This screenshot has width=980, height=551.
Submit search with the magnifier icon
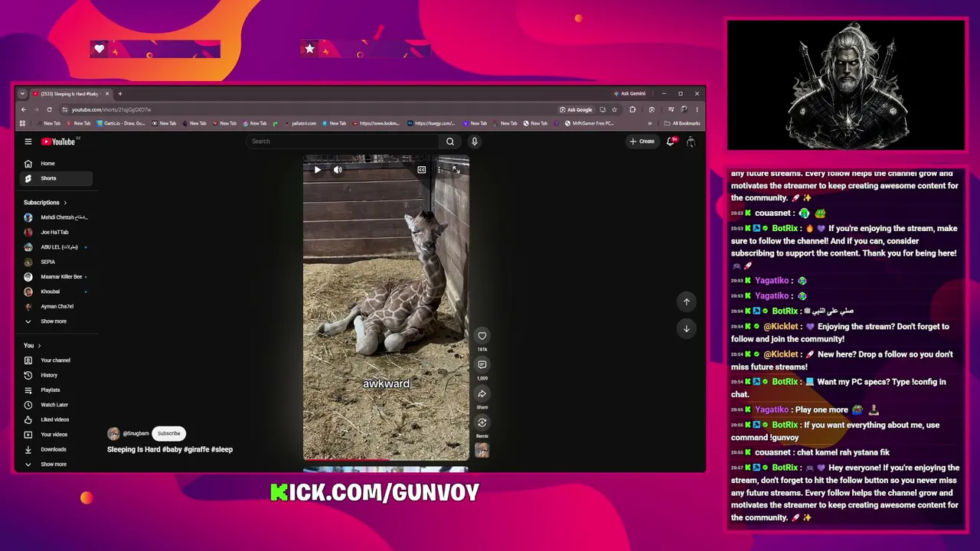(x=450, y=142)
